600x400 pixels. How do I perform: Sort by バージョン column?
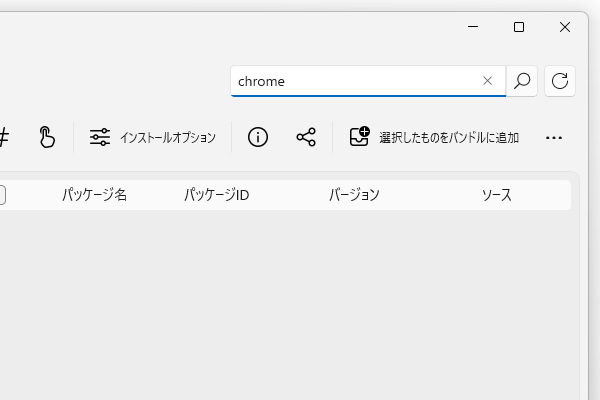pos(354,195)
